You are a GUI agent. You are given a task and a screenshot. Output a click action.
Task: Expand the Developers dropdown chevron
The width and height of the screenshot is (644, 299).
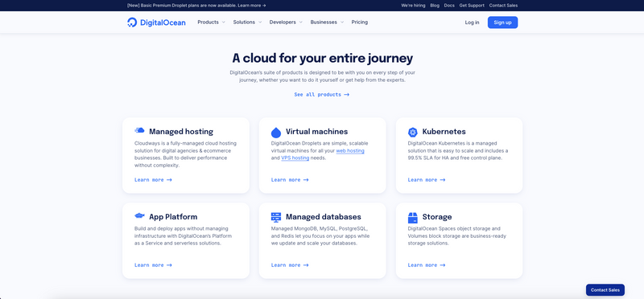pyautogui.click(x=300, y=23)
